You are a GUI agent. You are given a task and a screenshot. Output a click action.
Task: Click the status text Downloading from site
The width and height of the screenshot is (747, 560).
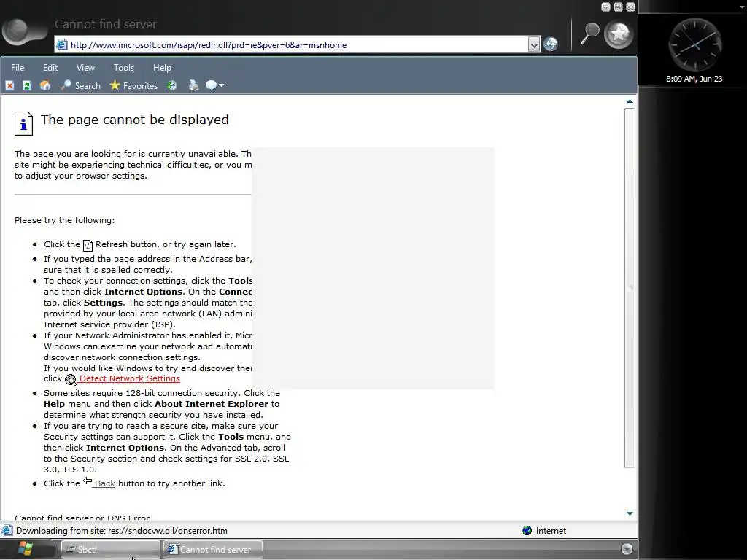point(122,531)
